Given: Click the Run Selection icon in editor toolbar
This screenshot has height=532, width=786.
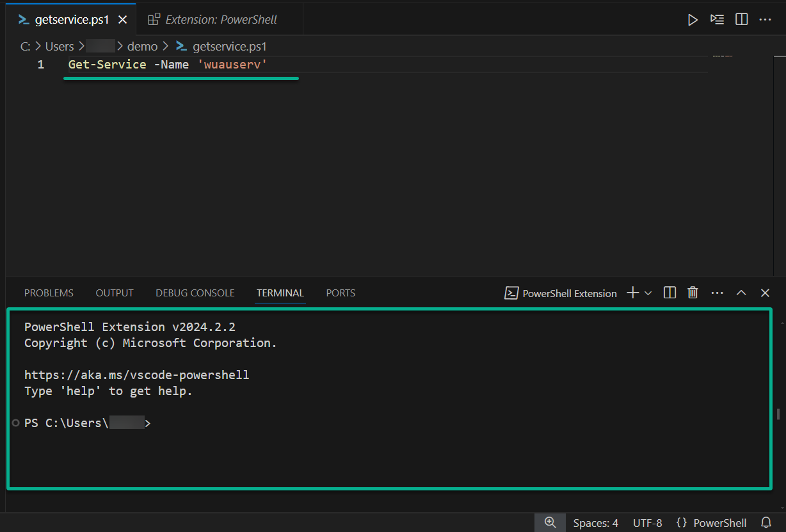Looking at the screenshot, I should click(717, 20).
